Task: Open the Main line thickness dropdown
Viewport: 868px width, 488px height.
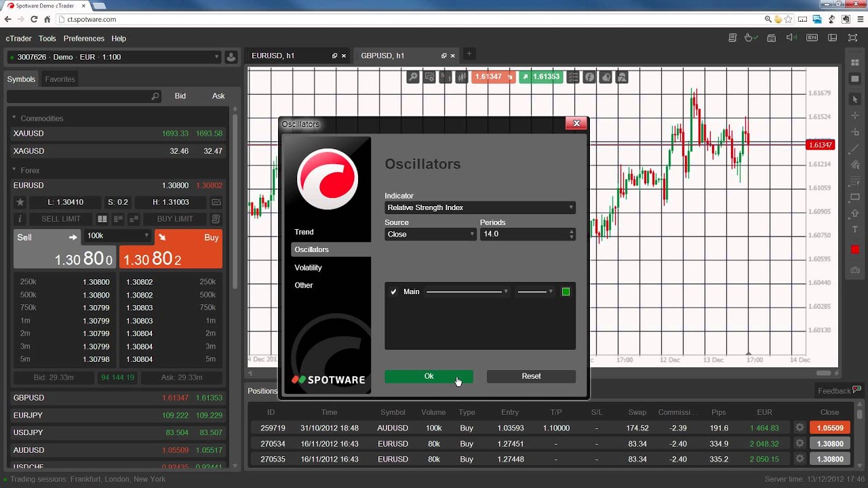Action: tap(467, 291)
